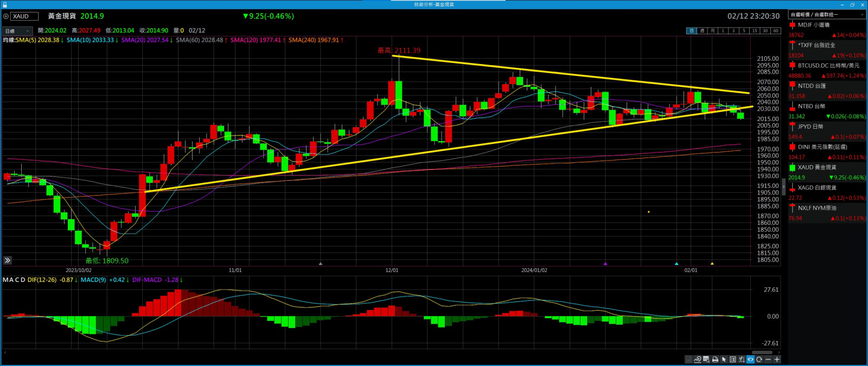868x366 pixels.
Task: Click the refresh rotate icon
Action: (x=759, y=359)
